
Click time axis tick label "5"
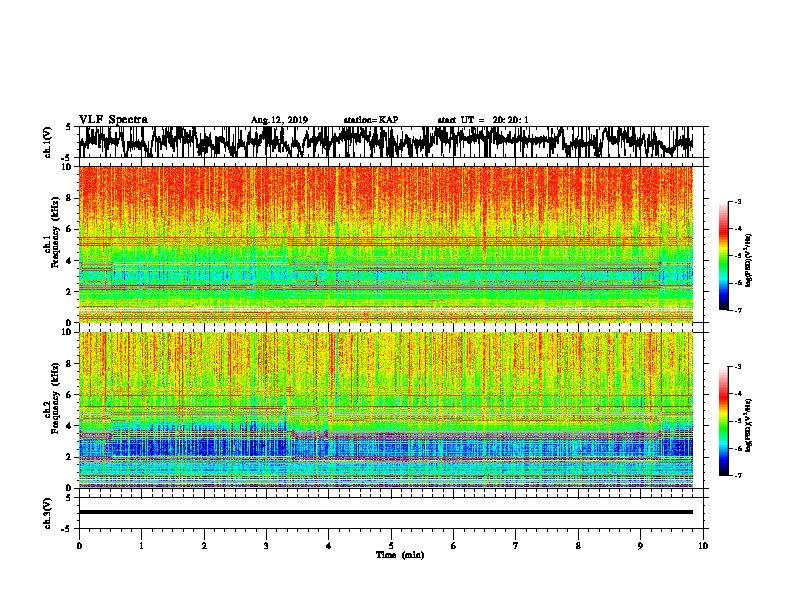point(391,546)
